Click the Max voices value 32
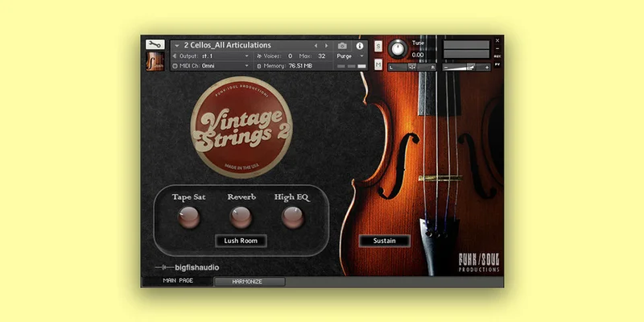 click(x=321, y=56)
